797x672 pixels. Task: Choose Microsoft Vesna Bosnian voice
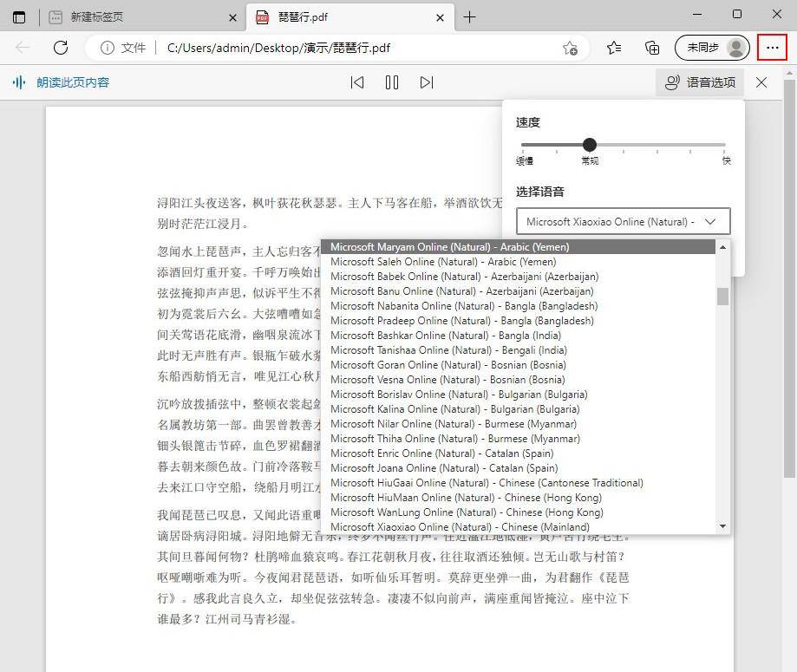coord(519,380)
